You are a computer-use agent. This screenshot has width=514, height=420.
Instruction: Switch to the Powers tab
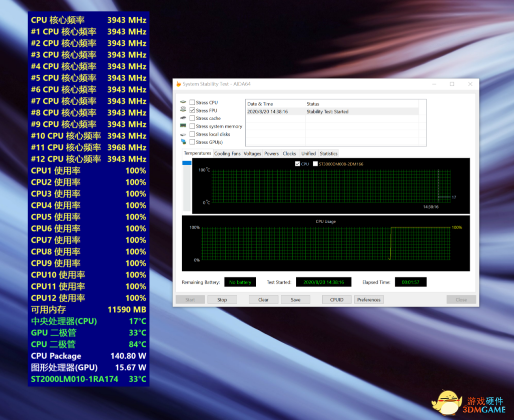point(271,153)
